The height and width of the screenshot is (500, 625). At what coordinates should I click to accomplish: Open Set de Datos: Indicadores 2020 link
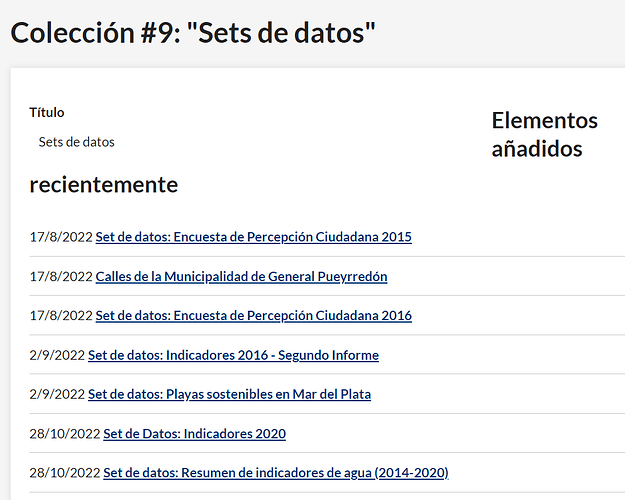(195, 433)
